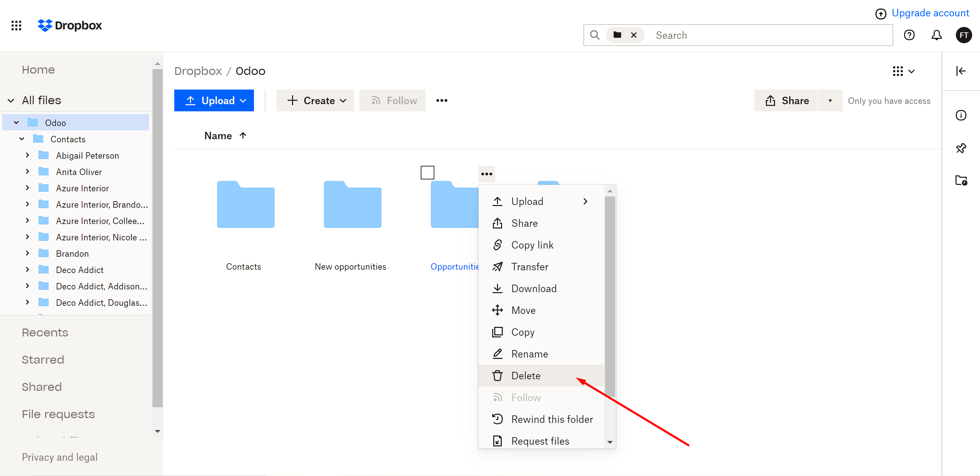980x476 pixels.
Task: Sort by the Name column header
Action: tap(225, 136)
